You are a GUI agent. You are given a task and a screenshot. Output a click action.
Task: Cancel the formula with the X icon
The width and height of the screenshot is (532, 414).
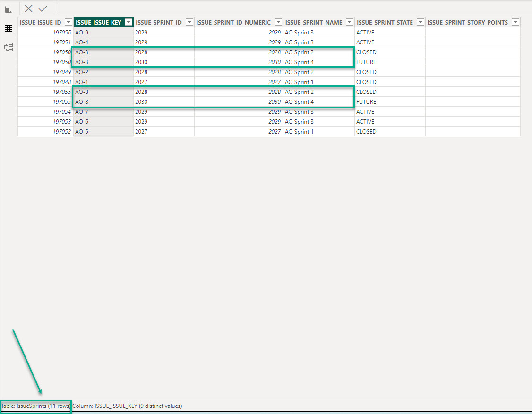29,8
